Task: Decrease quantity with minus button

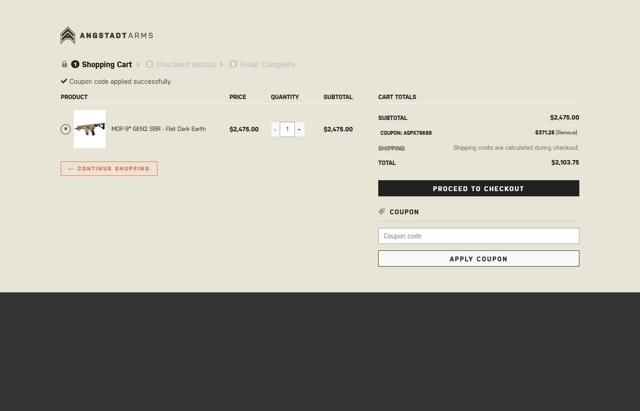Action: [x=275, y=129]
